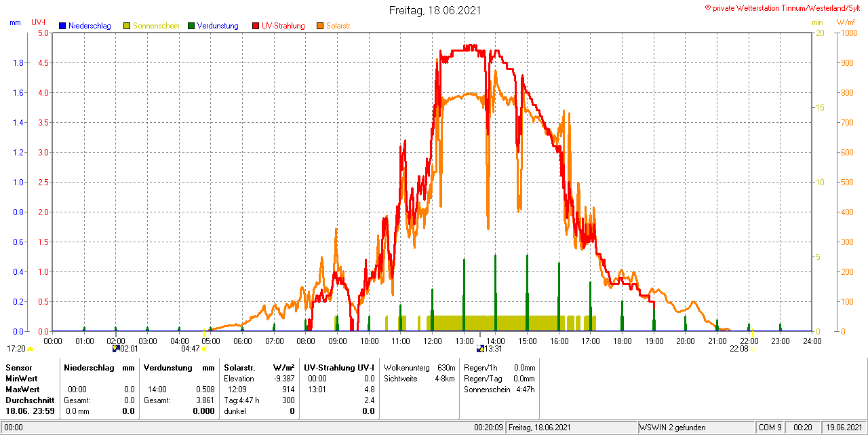The height and width of the screenshot is (435, 868).
Task: Click the sunrise dot beside 04:47
Action: [x=204, y=349]
